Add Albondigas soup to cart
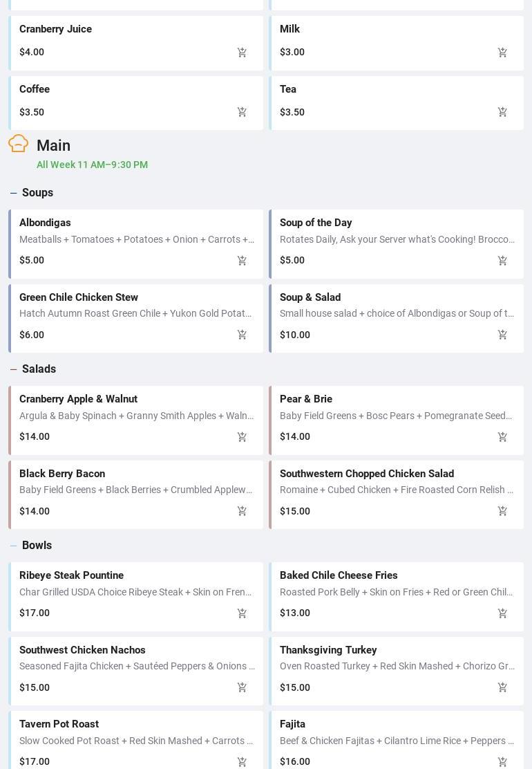 point(242,261)
